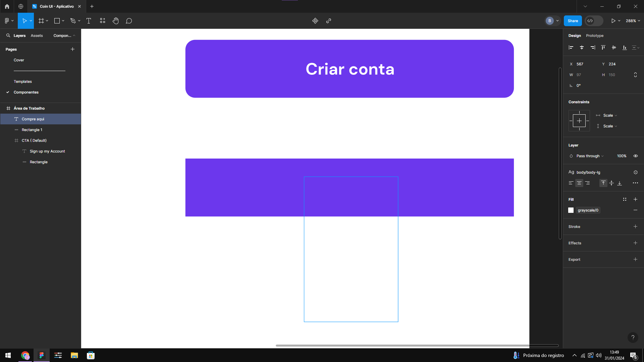644x362 pixels.
Task: Click the Comment tool icon
Action: click(x=129, y=21)
